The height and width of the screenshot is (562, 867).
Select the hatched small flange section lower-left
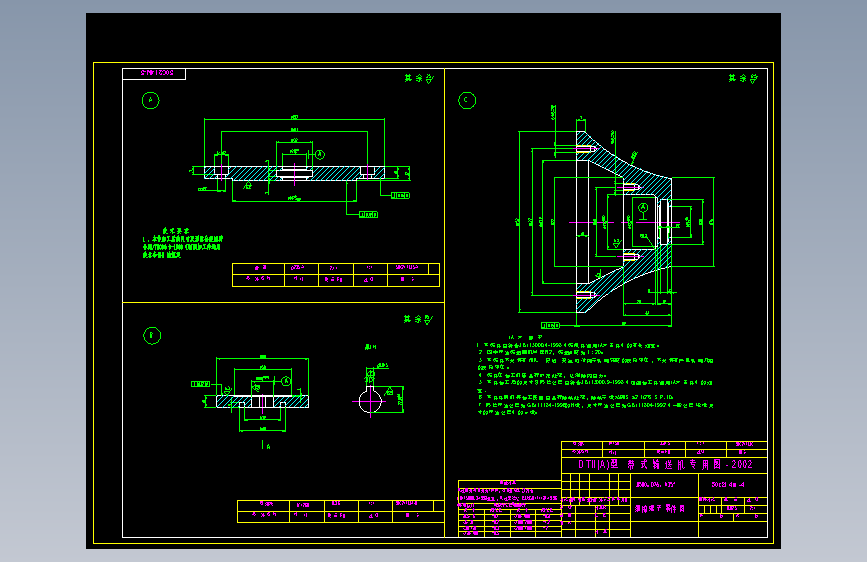tap(262, 401)
